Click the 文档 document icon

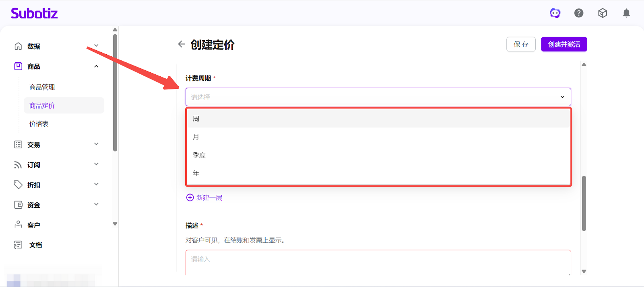click(18, 245)
